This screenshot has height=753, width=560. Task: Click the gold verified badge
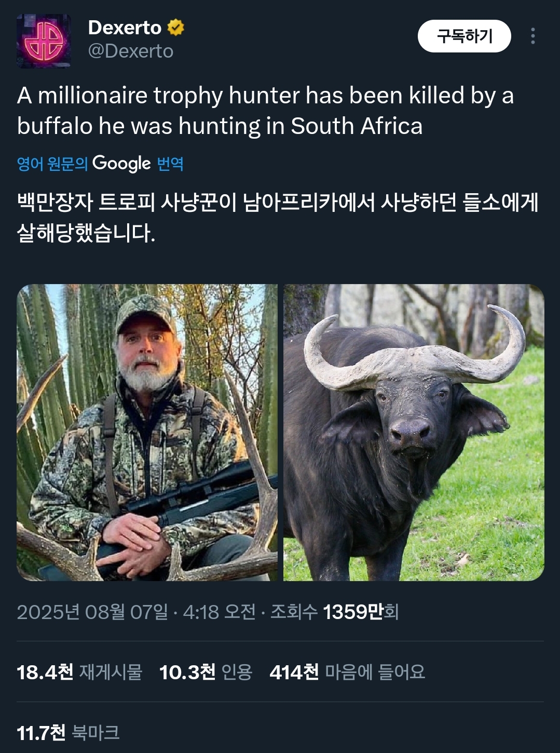[176, 28]
